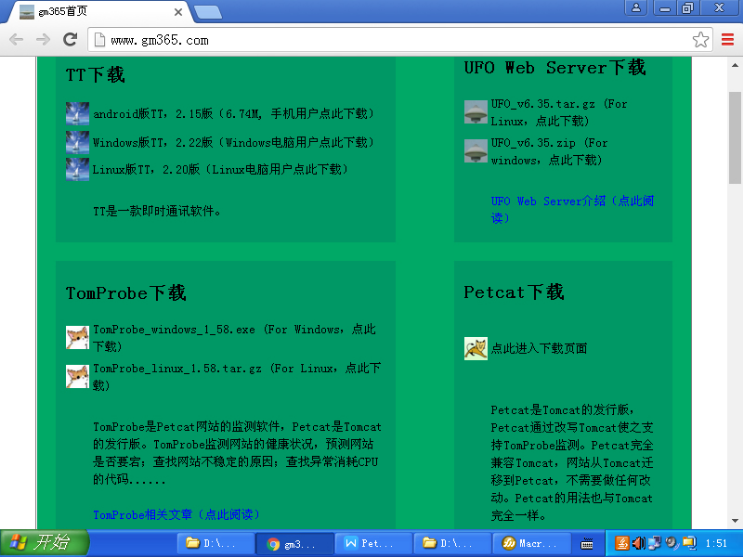
Task: Open UFO Web Server介绍 article link
Action: pos(572,210)
